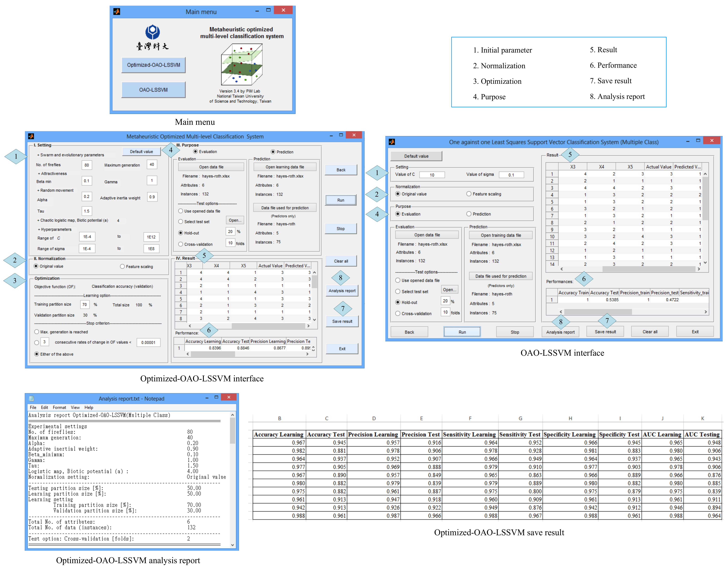Click MATLAB icon in Optimized-OAO-LSSVM window title

tap(31, 136)
